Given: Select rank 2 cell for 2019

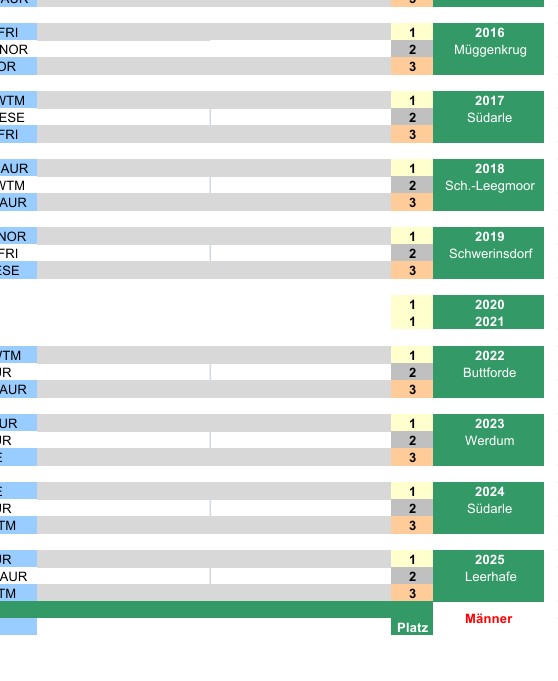Looking at the screenshot, I should tap(412, 253).
